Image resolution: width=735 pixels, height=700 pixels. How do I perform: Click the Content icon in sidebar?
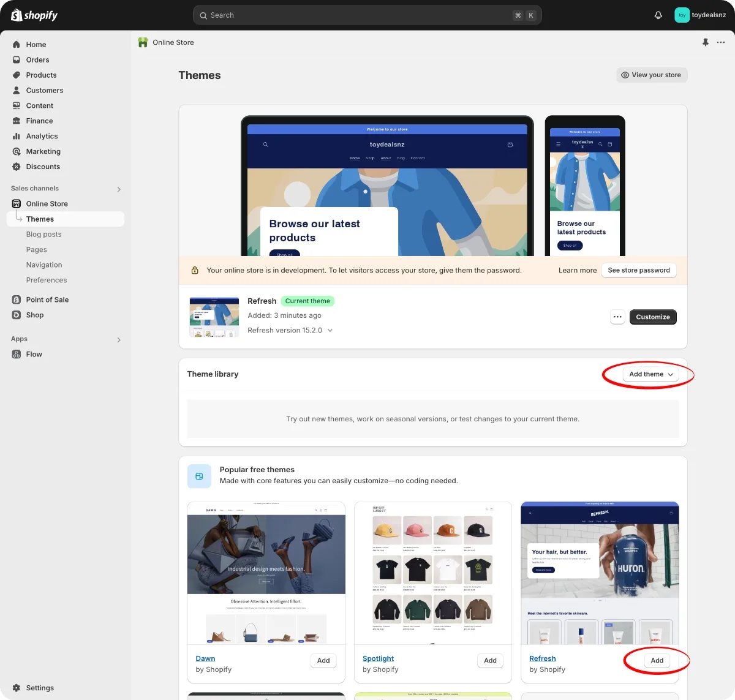click(17, 106)
